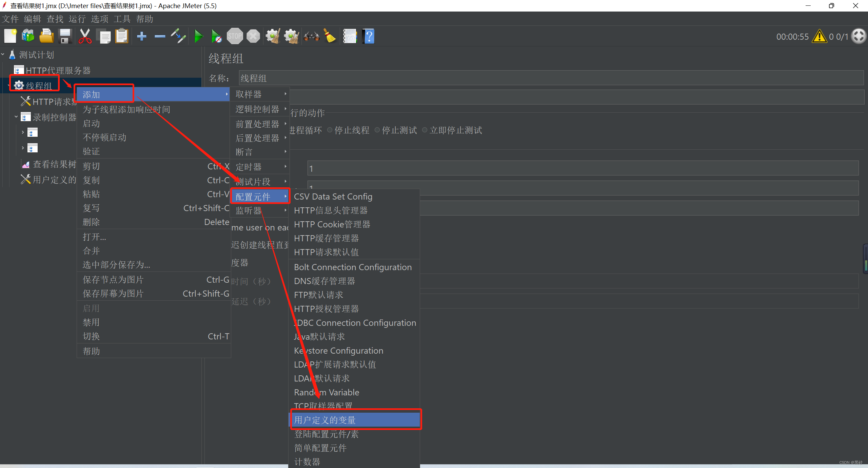Expand all nodes with plus icon
868x468 pixels.
click(141, 36)
